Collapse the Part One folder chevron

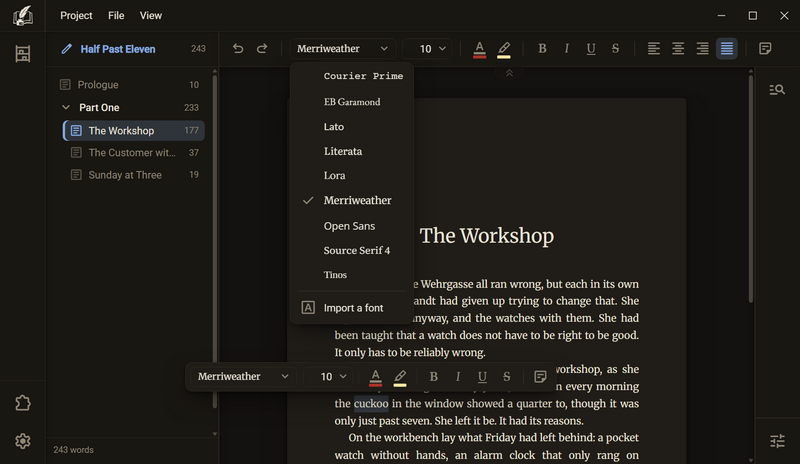[x=66, y=107]
